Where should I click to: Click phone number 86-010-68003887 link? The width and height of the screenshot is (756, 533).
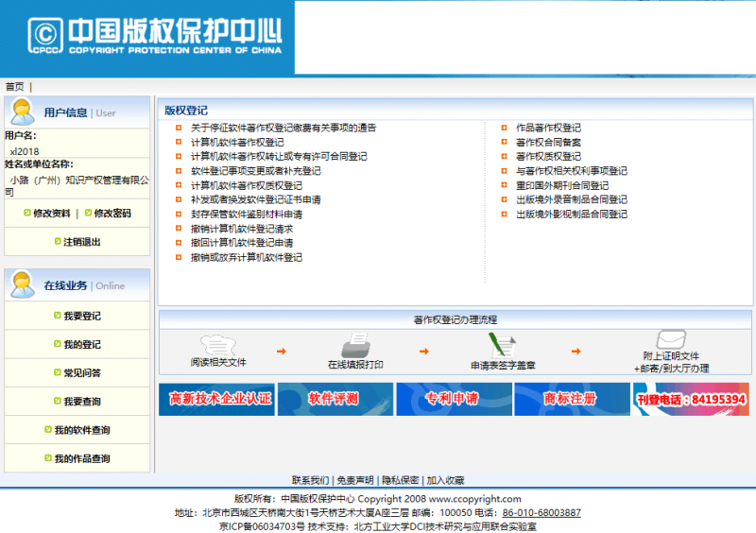[541, 513]
